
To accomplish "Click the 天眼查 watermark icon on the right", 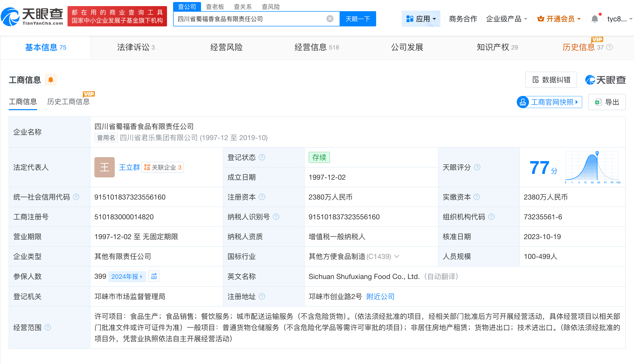I will pos(591,80).
